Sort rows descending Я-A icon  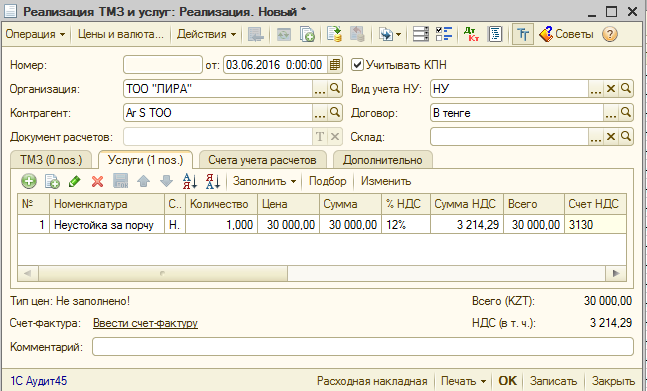click(213, 181)
